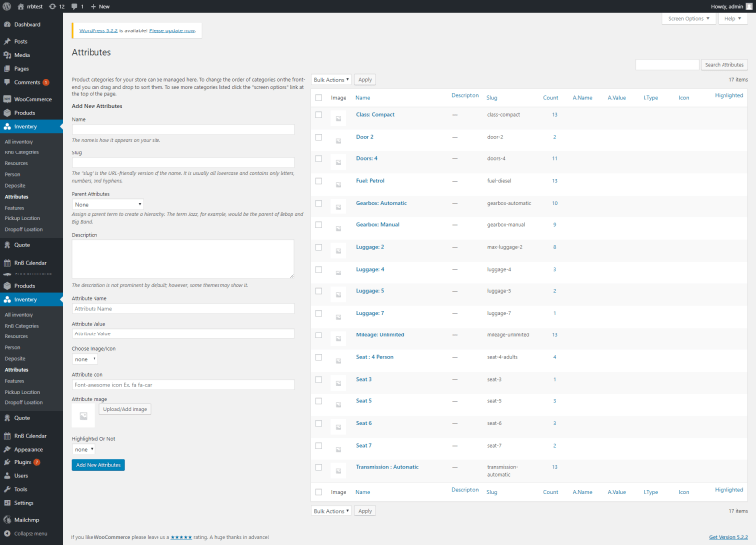Open RnB Categories under the first Inventory menu
This screenshot has height=545, width=756.
[x=22, y=152]
